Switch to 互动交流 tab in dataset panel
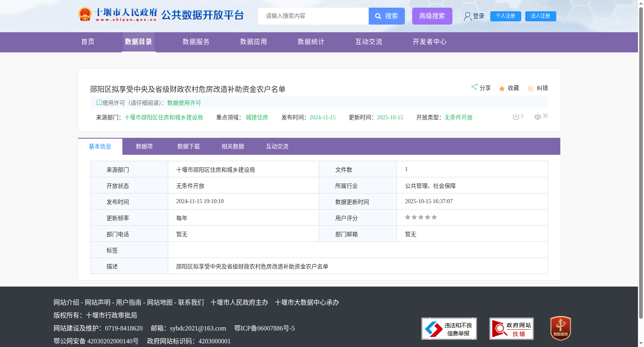 (277, 146)
